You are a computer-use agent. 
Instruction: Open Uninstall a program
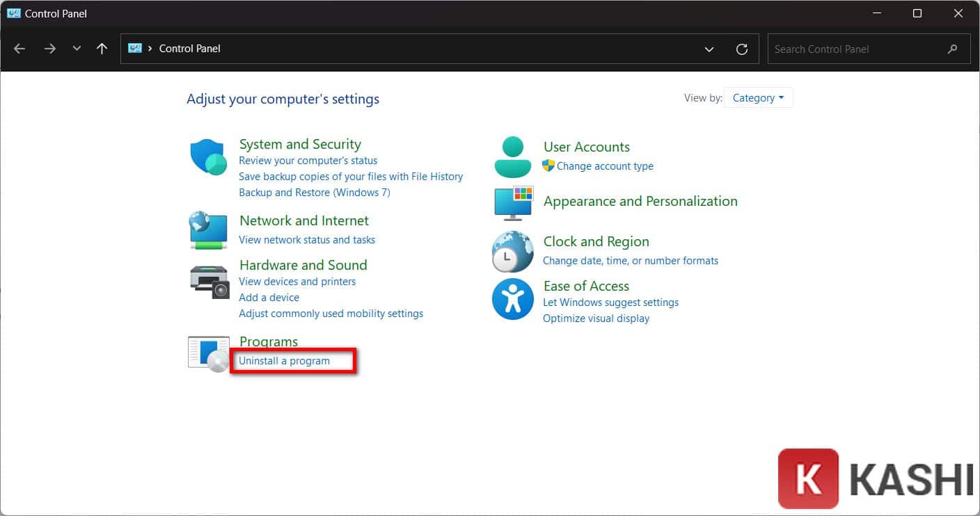pos(284,360)
